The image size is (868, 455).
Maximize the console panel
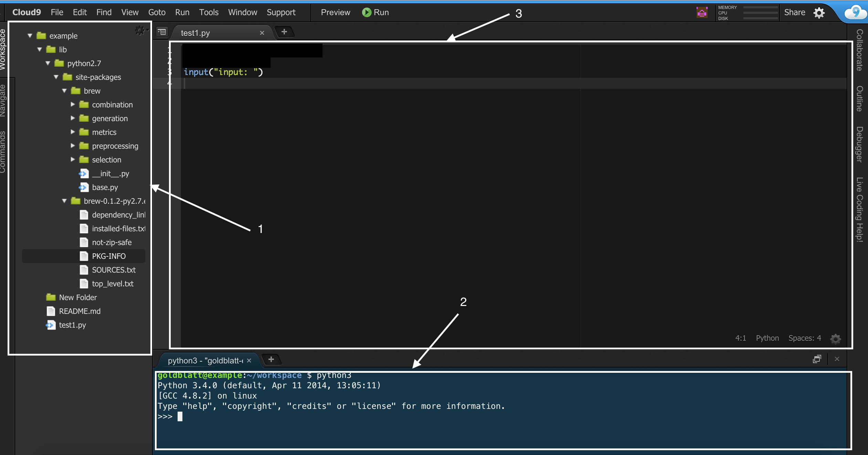[x=817, y=359]
